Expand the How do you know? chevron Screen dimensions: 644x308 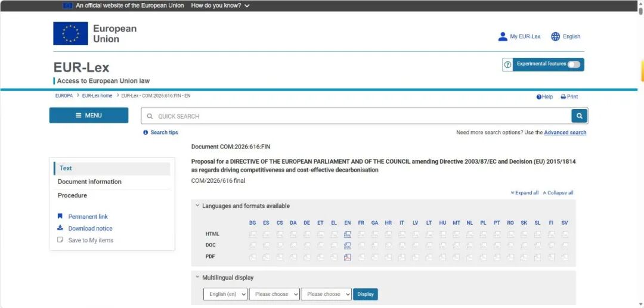(x=247, y=6)
